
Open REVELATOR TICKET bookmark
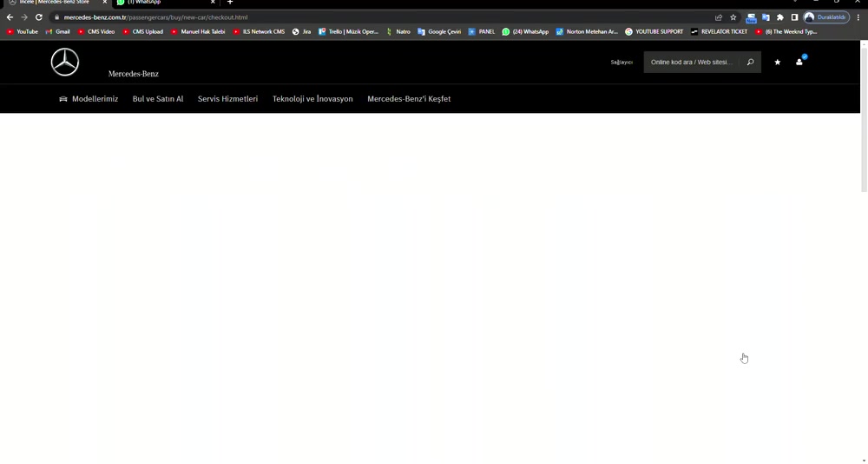719,31
